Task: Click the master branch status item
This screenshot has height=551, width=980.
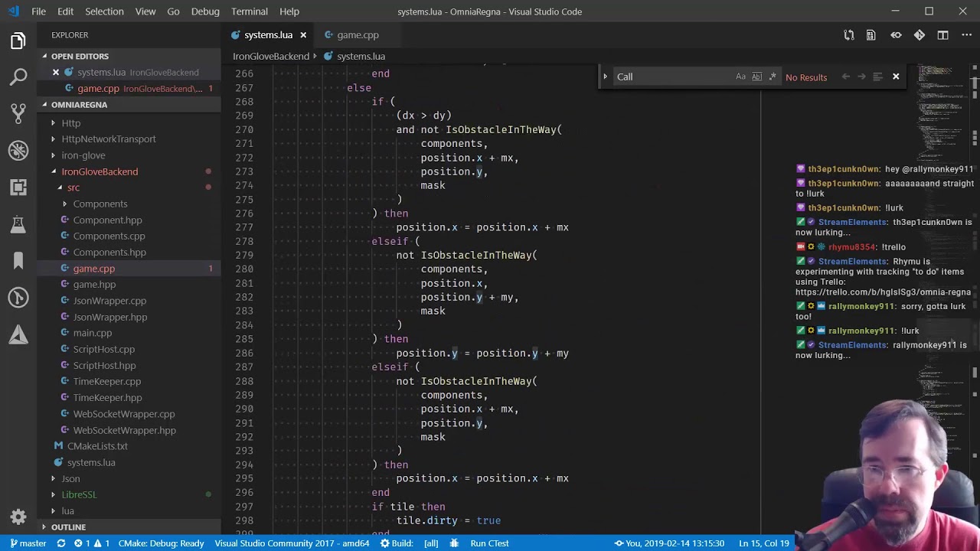Action: [x=28, y=543]
